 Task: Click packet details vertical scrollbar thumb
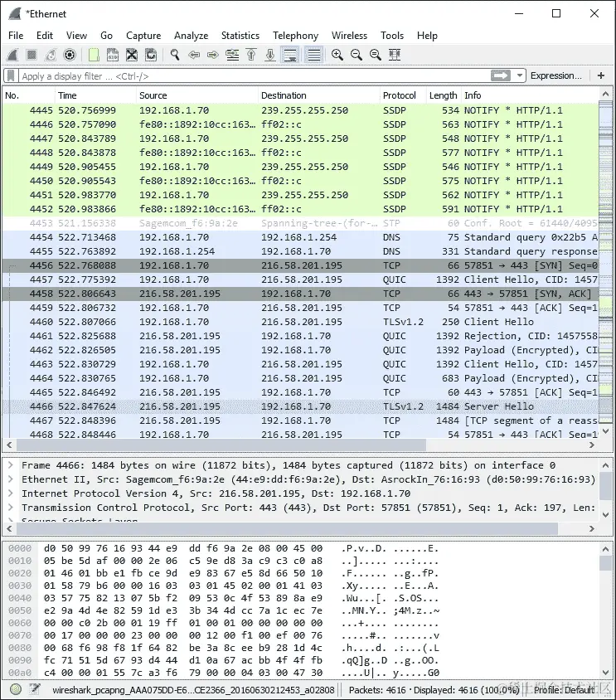[606, 486]
